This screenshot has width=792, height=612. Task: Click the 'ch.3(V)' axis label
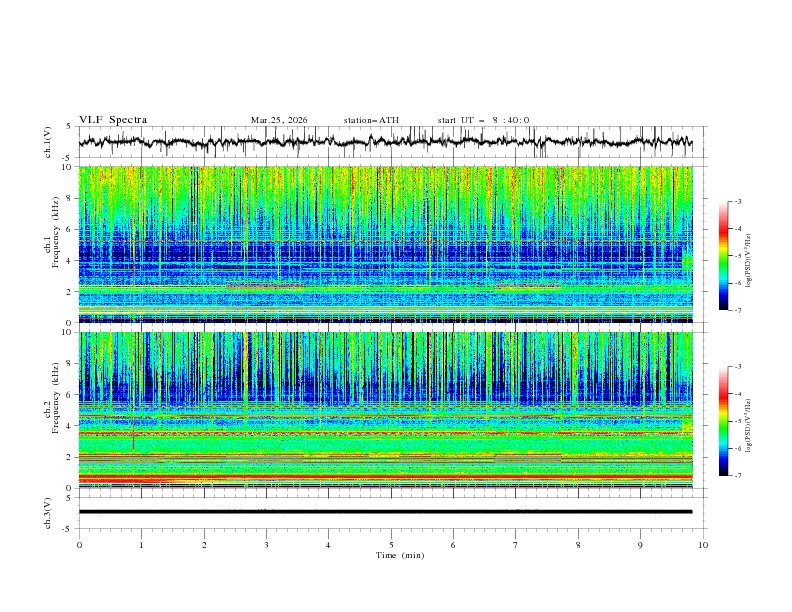[x=48, y=513]
